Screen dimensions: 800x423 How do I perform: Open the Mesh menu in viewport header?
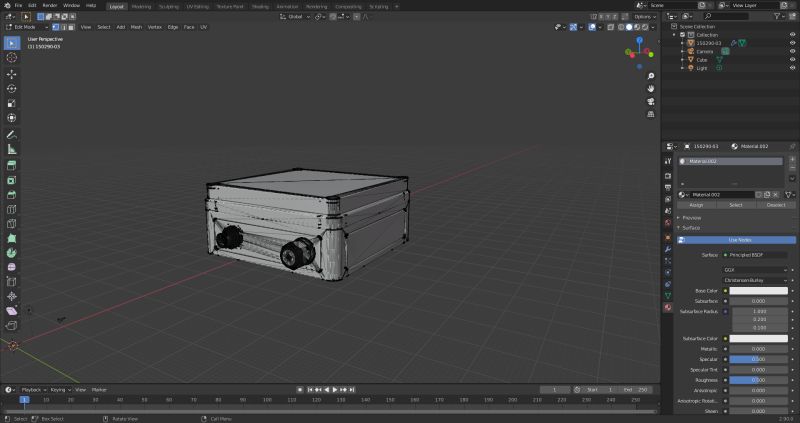pos(136,27)
